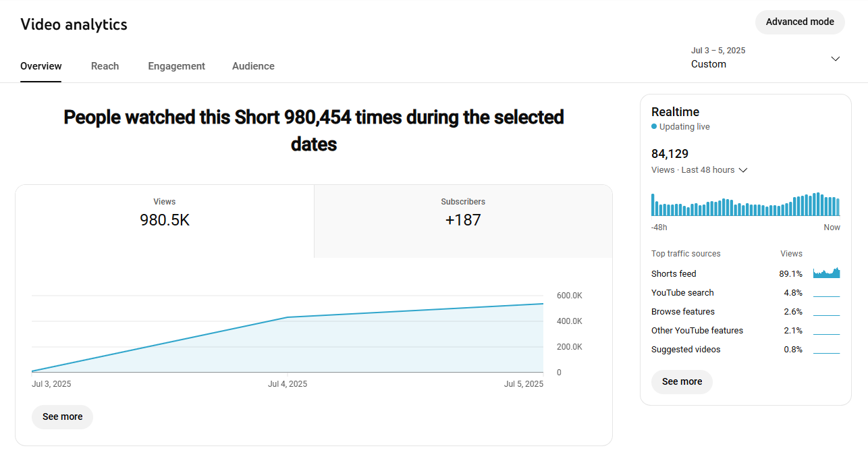
Task: Click the Shorts feed traffic source
Action: coord(674,274)
